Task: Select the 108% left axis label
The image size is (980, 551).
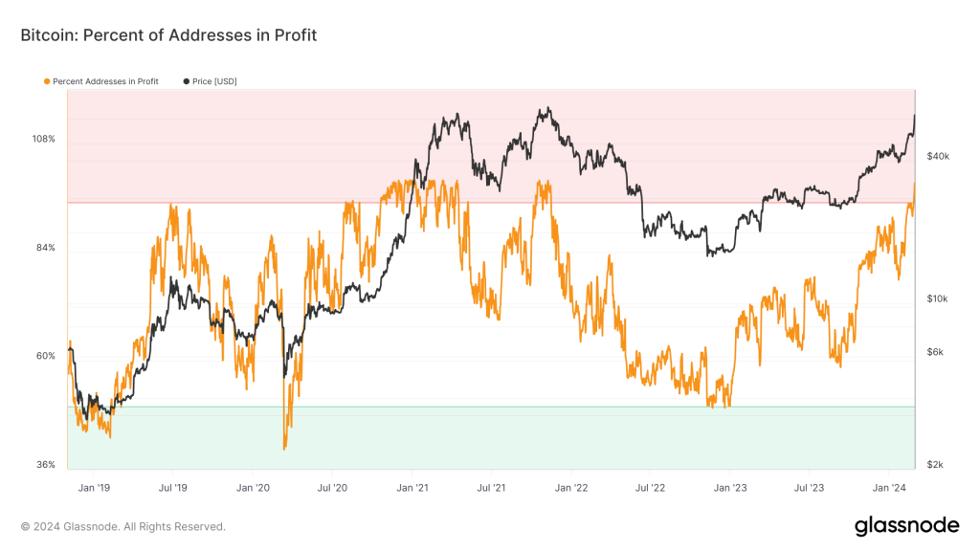Action: 44,140
